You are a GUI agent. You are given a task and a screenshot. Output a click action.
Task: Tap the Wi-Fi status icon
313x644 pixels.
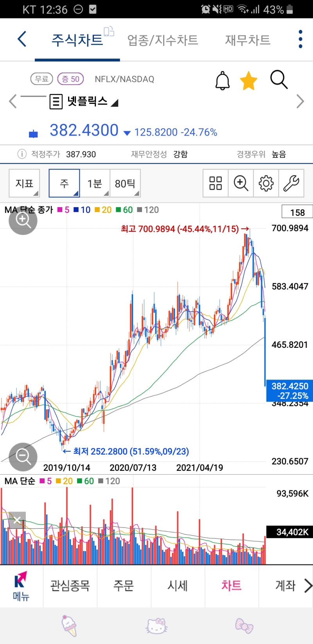(x=243, y=9)
